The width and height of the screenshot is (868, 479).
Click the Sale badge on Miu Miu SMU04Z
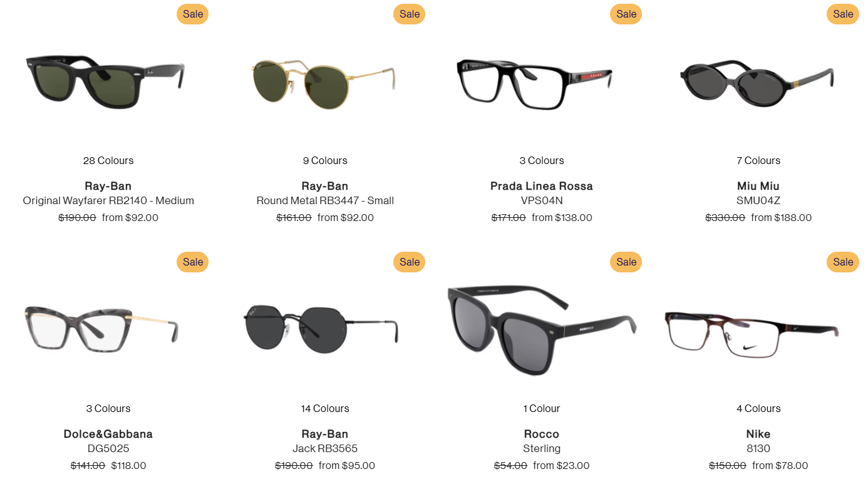point(843,14)
